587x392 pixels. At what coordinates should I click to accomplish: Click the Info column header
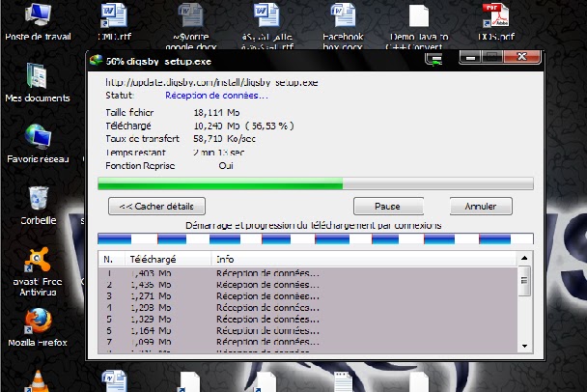(364, 259)
